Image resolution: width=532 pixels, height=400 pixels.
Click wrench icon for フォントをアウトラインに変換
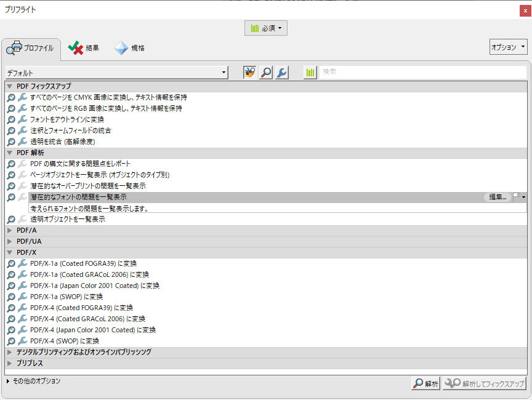tap(23, 119)
